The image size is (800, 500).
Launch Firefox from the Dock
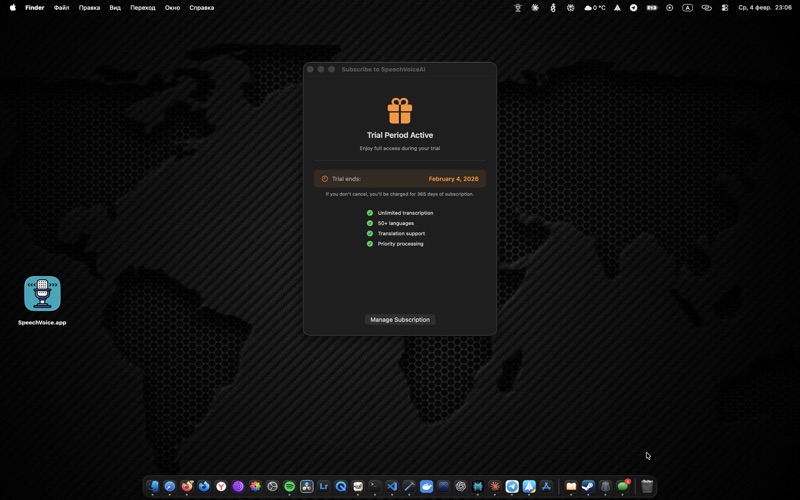187,486
